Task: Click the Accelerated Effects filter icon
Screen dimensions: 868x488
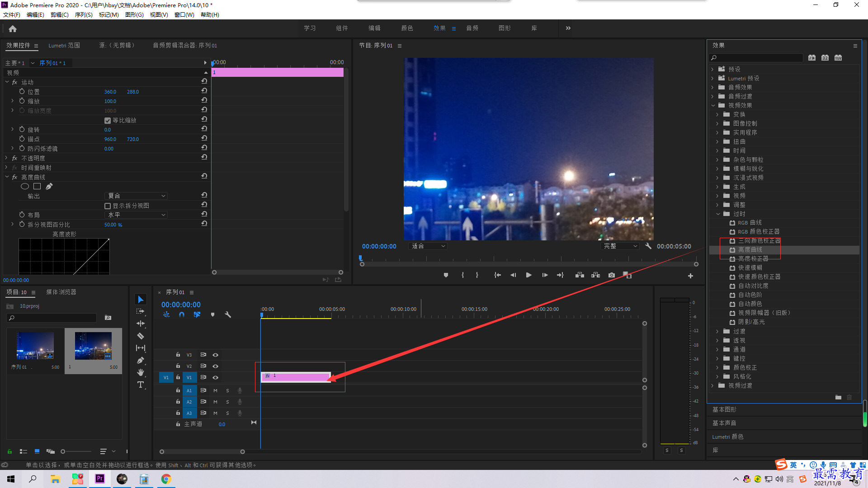Action: point(812,58)
